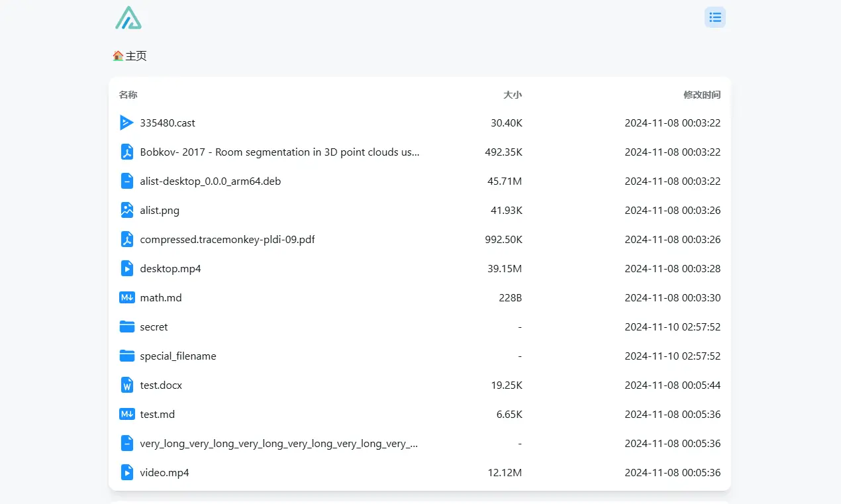Go to 主页 home breadcrumb

(x=136, y=56)
